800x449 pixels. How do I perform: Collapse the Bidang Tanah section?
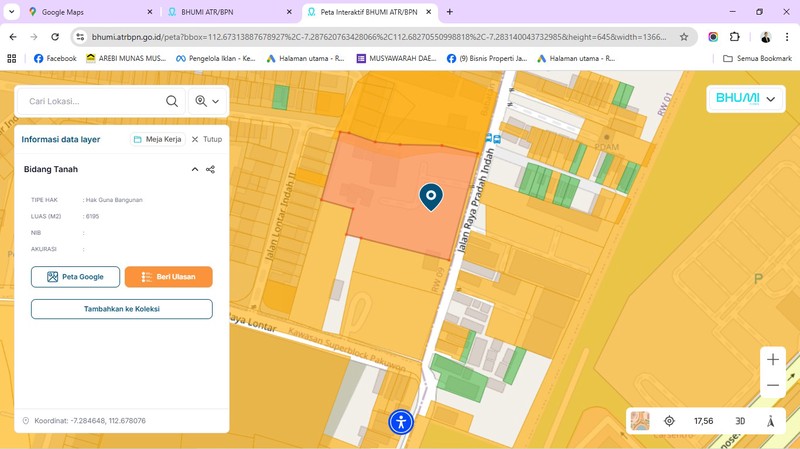pos(195,170)
